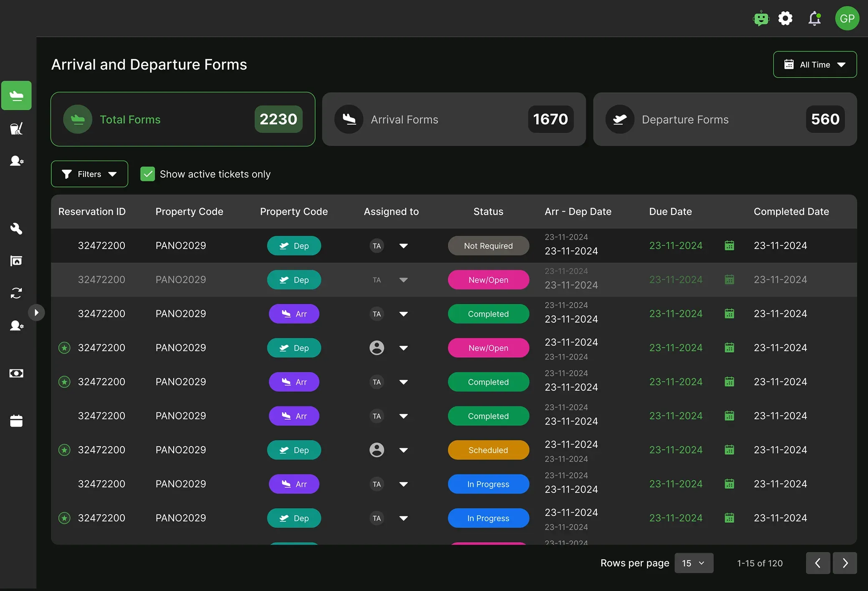868x591 pixels.
Task: Select the active Arrival/Departure forms sidebar icon
Action: coord(16,96)
